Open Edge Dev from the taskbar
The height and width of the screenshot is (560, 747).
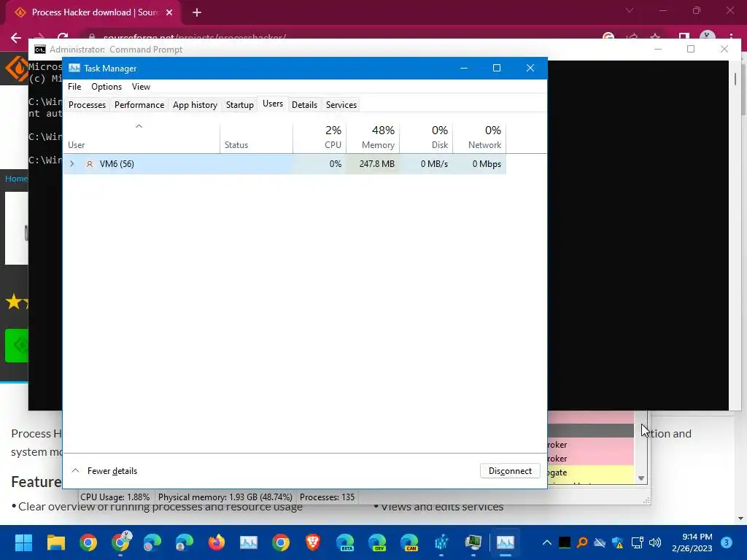tap(377, 542)
